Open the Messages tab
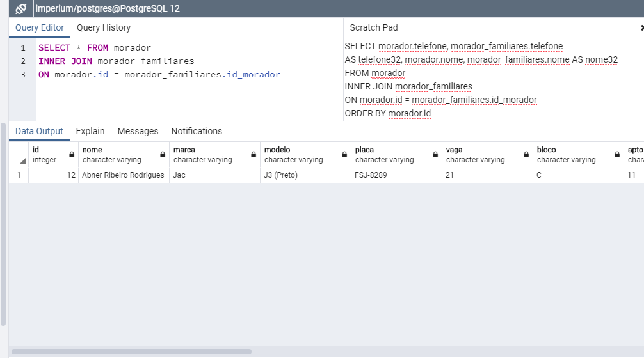644x358 pixels. [x=138, y=131]
